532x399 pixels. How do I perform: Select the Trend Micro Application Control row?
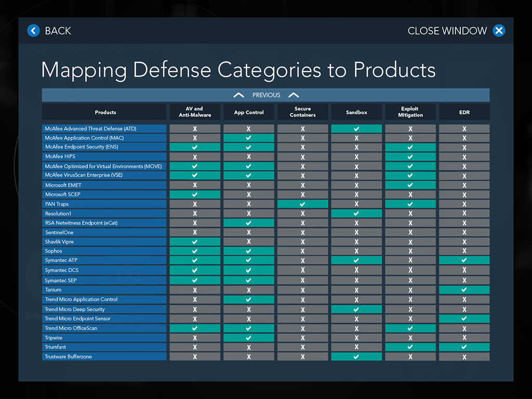[x=104, y=299]
